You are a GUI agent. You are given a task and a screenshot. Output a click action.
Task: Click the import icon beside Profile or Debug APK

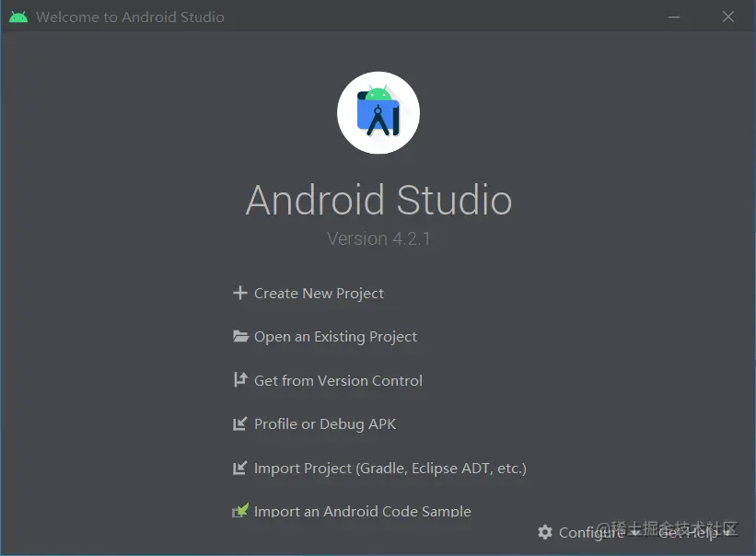239,423
